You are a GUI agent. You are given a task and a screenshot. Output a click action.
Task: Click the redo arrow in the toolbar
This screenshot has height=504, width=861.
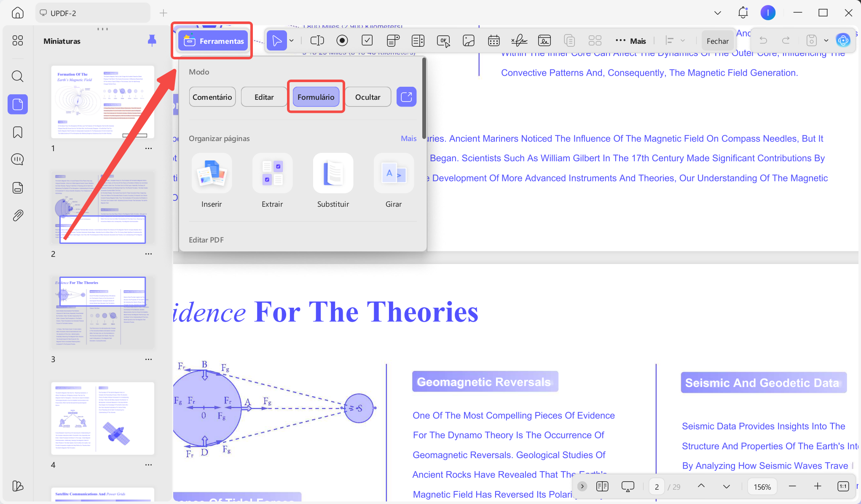pos(786,40)
